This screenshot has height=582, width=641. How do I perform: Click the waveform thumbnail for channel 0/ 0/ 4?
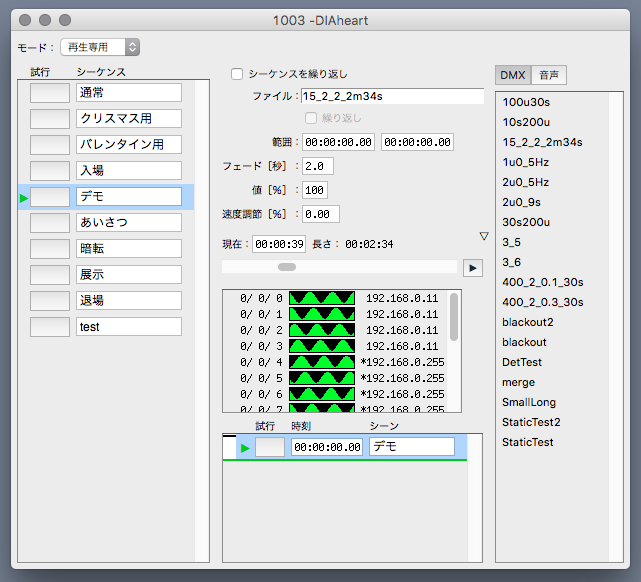(322, 362)
